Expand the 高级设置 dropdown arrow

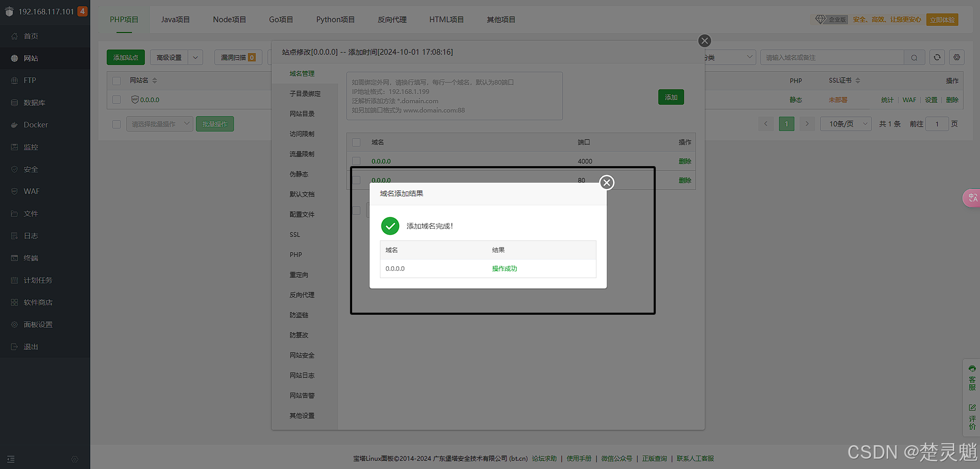point(195,57)
